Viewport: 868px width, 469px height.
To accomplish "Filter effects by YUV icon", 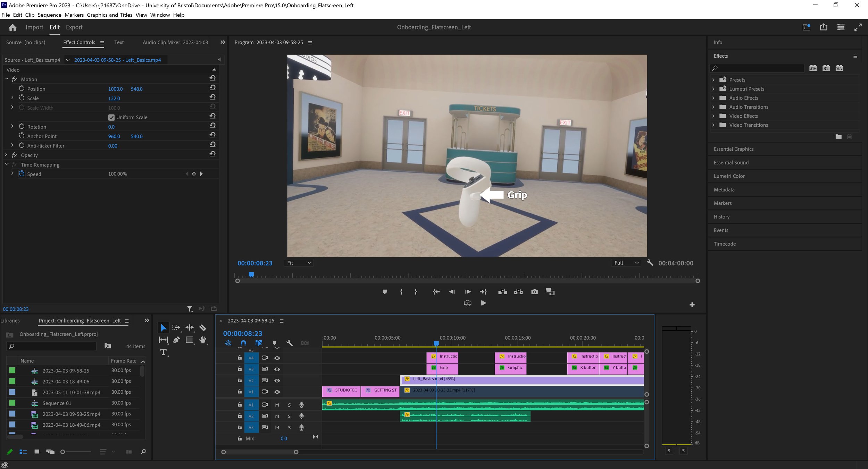I will pos(839,68).
